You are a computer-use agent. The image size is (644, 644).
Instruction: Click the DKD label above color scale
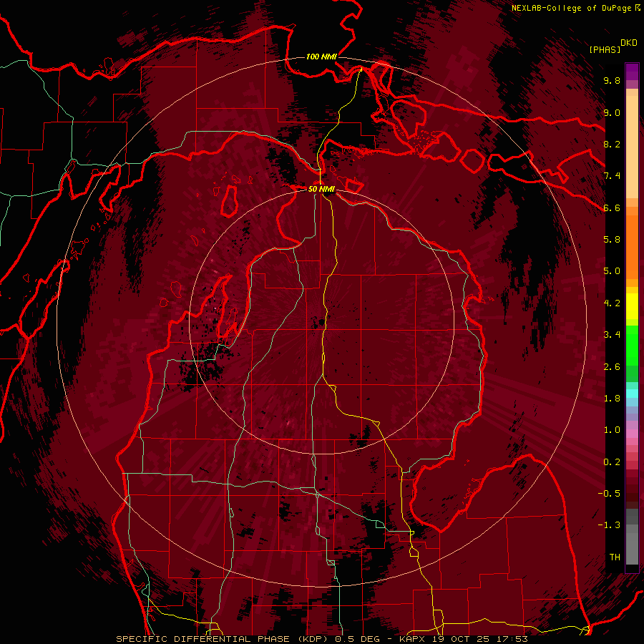(629, 43)
